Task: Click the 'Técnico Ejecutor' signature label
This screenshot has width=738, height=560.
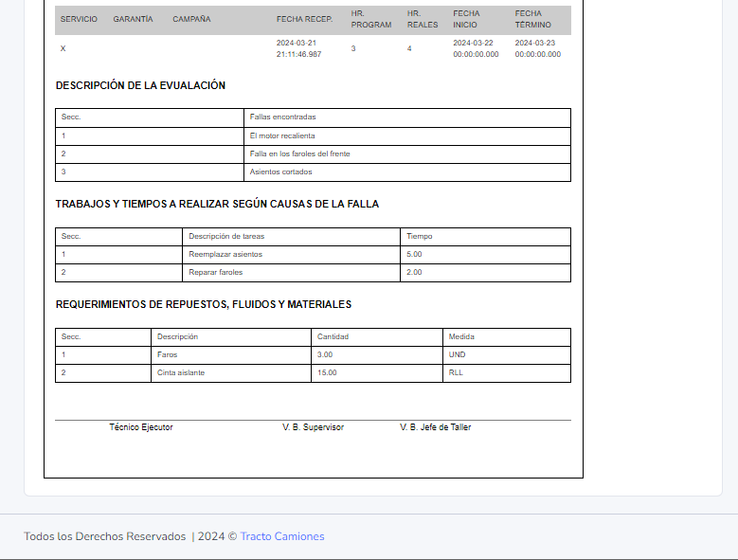Action: pos(141,427)
